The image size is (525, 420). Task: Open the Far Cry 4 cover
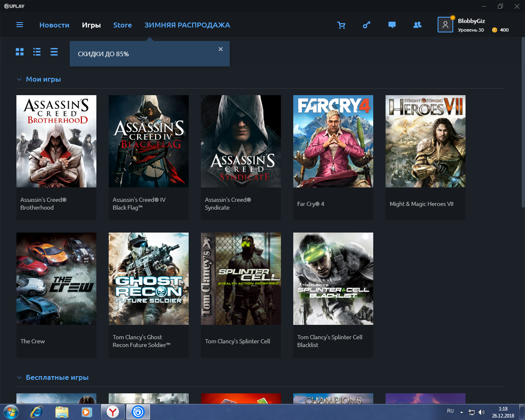click(x=333, y=141)
